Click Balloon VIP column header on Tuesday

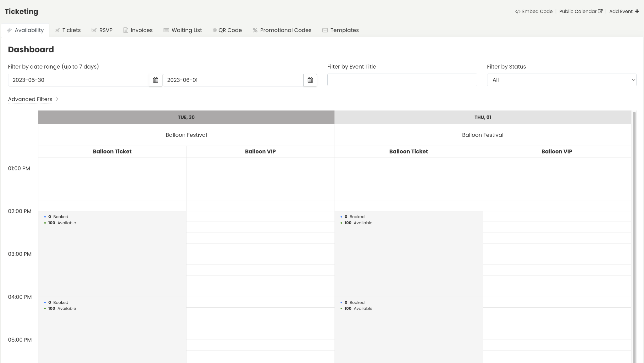tap(260, 152)
